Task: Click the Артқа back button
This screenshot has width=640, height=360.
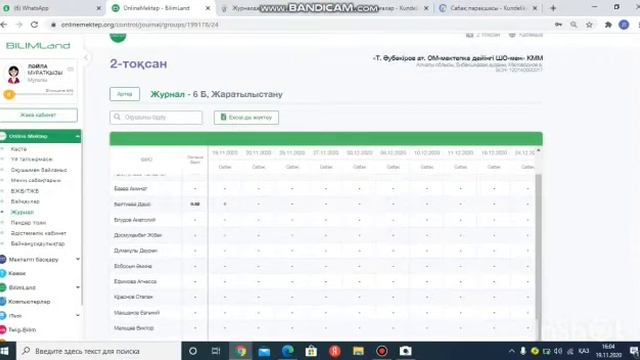Action: 124,94
